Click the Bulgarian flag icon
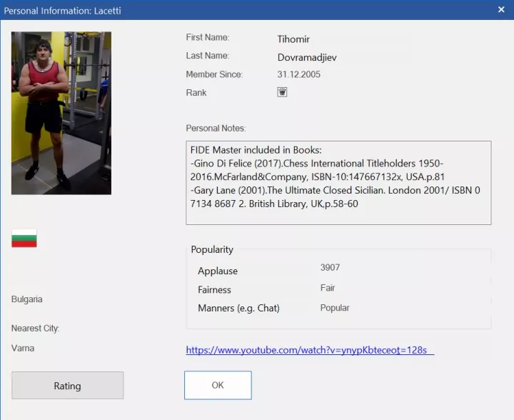The height and width of the screenshot is (420, 514). pos(24,239)
